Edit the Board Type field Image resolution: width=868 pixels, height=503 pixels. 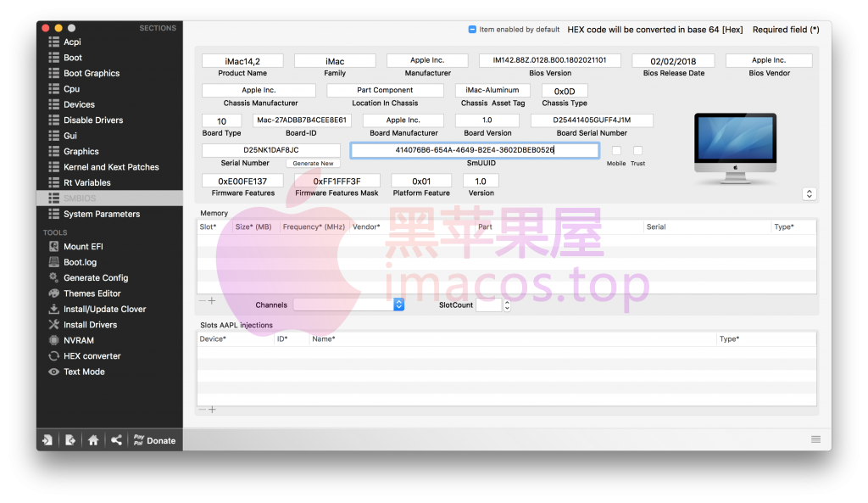click(221, 120)
